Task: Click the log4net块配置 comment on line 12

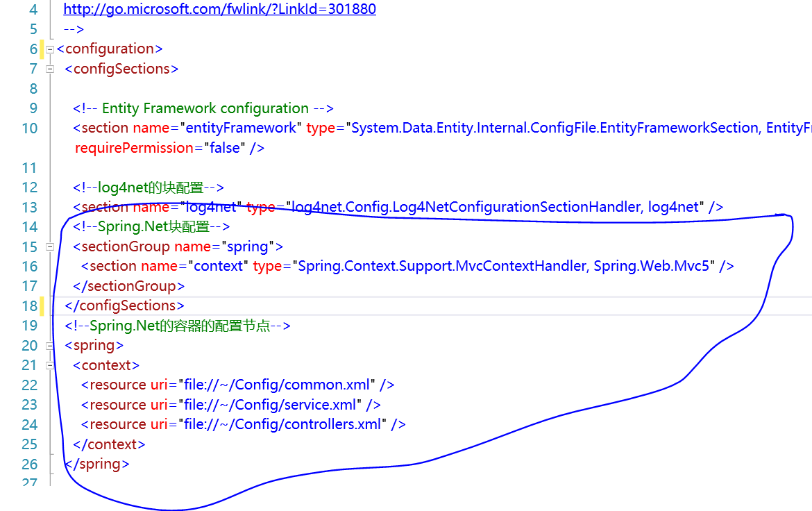Action: [148, 187]
